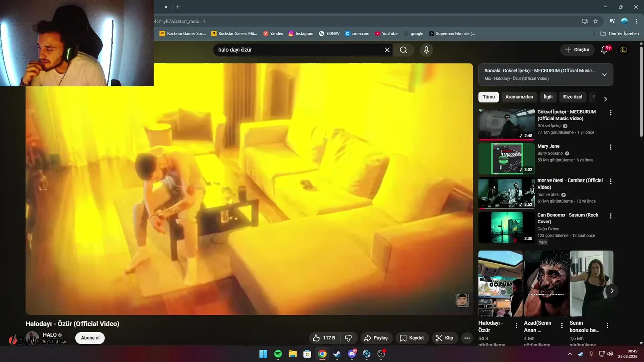Open Chrome profile avatar
Screen dimensions: 644x362
(x=624, y=21)
